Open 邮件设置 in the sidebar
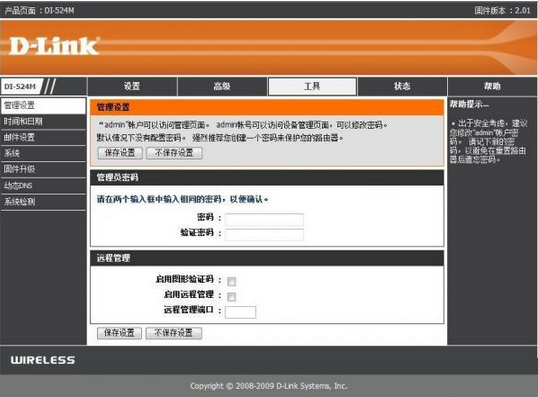Image resolution: width=538 pixels, height=397 pixels. click(43, 138)
